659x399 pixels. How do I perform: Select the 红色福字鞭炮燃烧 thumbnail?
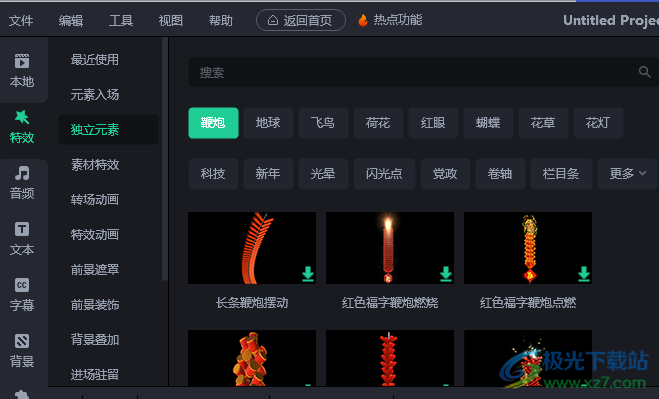[390, 248]
